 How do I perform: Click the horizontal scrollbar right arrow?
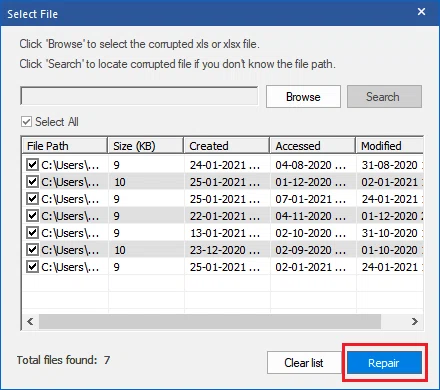[415, 321]
